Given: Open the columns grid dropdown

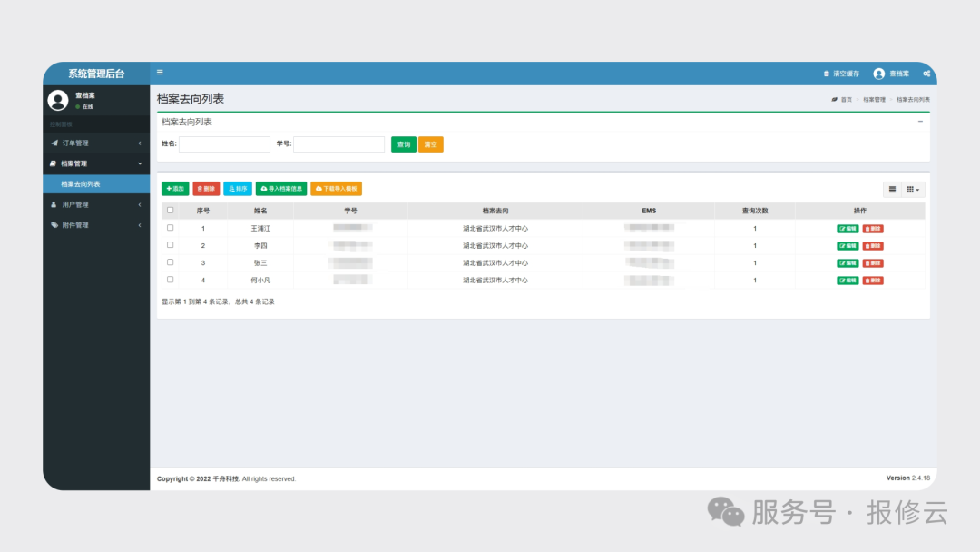Looking at the screenshot, I should (x=914, y=189).
